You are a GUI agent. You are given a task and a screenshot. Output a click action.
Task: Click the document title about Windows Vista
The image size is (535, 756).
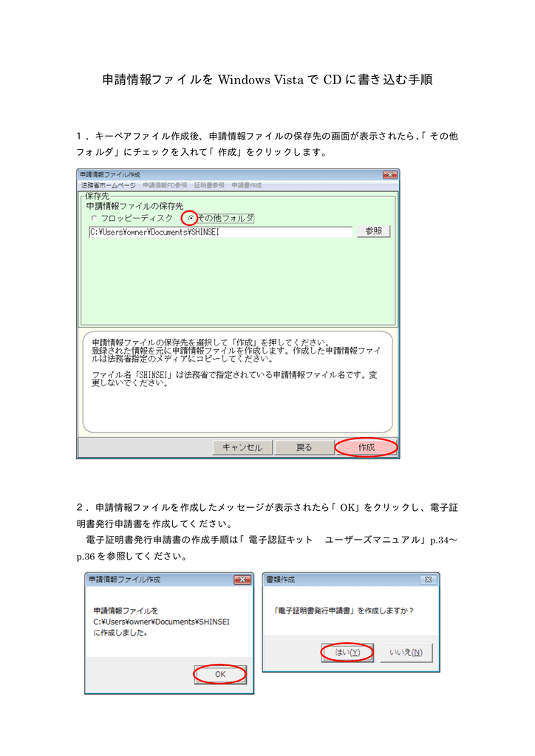pyautogui.click(x=267, y=80)
